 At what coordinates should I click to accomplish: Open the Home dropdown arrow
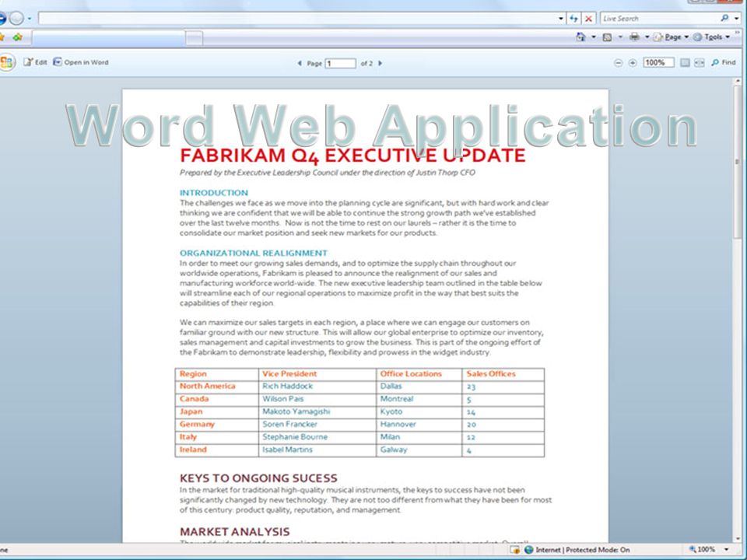point(593,37)
